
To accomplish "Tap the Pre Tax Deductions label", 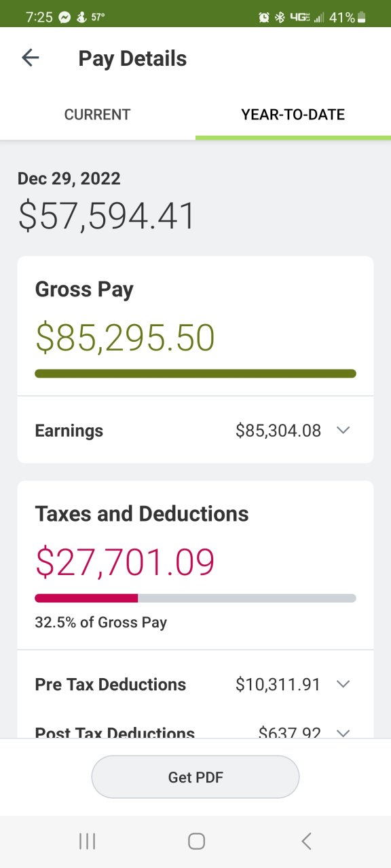I will click(x=111, y=684).
